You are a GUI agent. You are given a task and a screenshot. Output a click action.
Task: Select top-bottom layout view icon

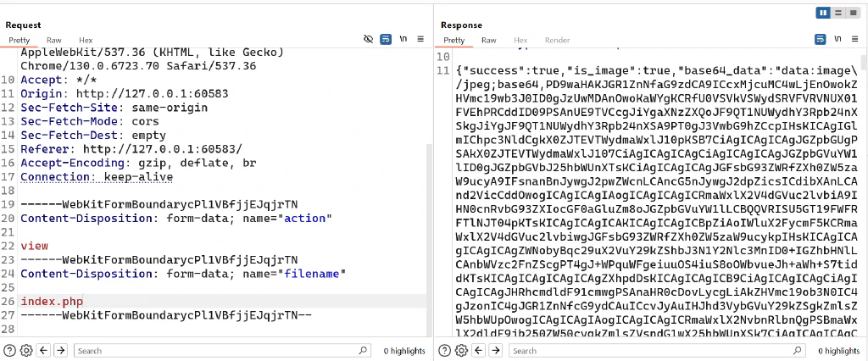(x=838, y=13)
